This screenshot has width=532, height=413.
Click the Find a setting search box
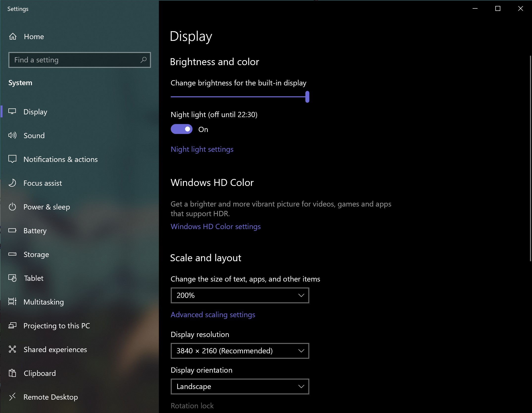click(79, 60)
